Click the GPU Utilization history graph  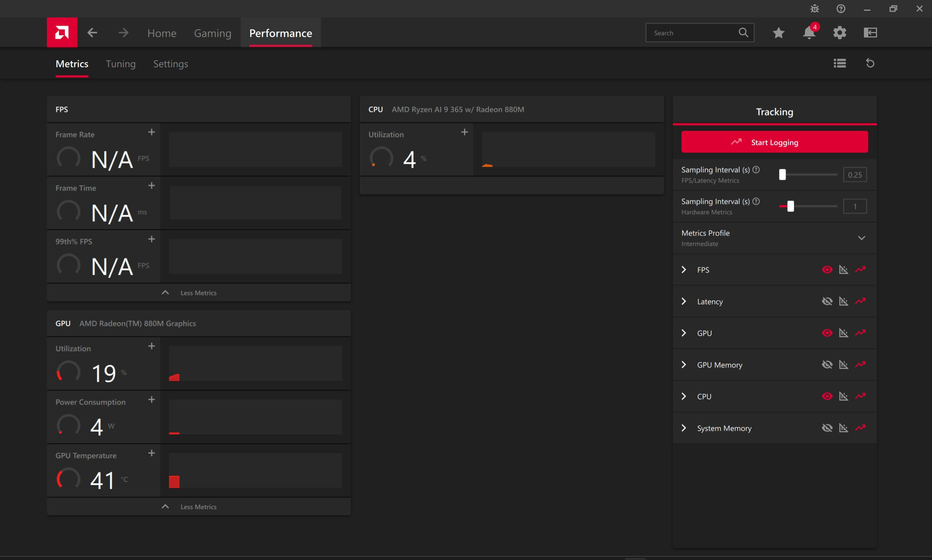(x=256, y=364)
